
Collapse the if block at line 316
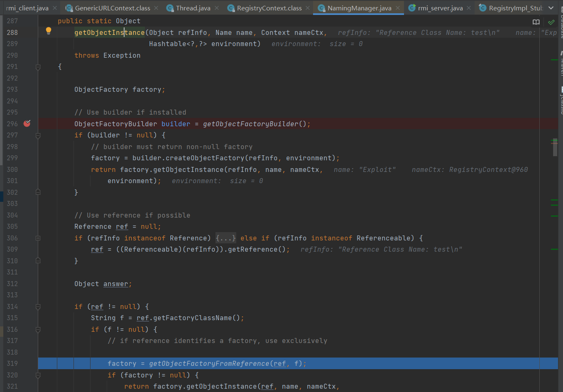(38, 329)
